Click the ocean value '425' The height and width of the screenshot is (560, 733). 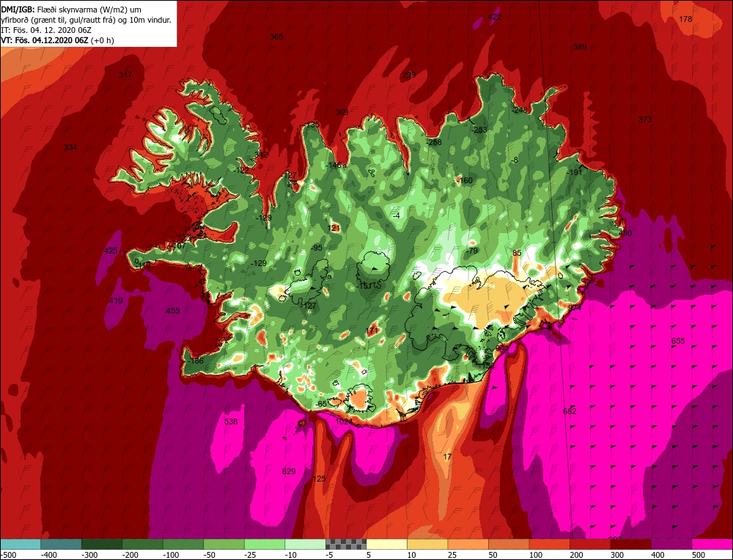click(x=111, y=251)
